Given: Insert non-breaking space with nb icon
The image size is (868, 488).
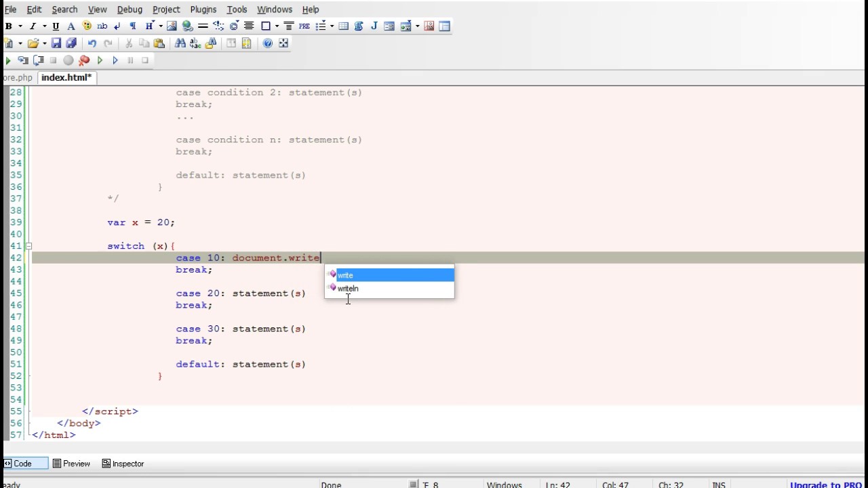Looking at the screenshot, I should [x=102, y=26].
